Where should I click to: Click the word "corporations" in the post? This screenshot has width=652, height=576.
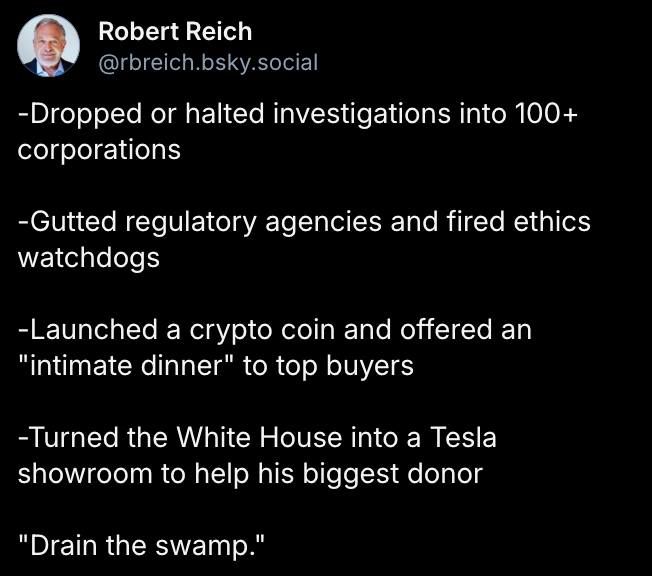pos(99,151)
